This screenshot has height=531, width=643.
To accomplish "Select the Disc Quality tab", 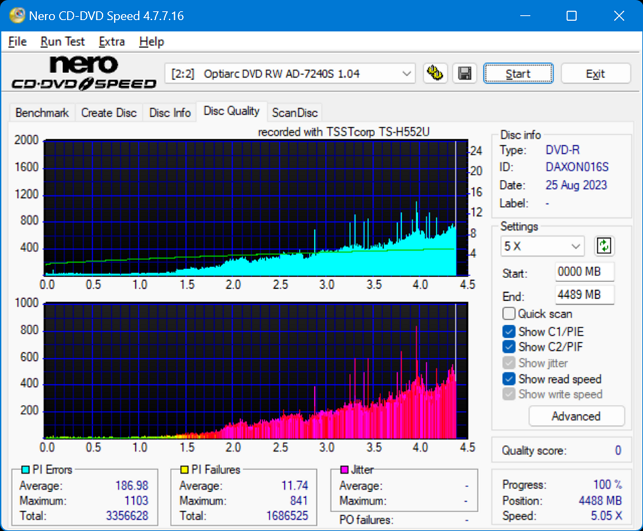I will 232,111.
